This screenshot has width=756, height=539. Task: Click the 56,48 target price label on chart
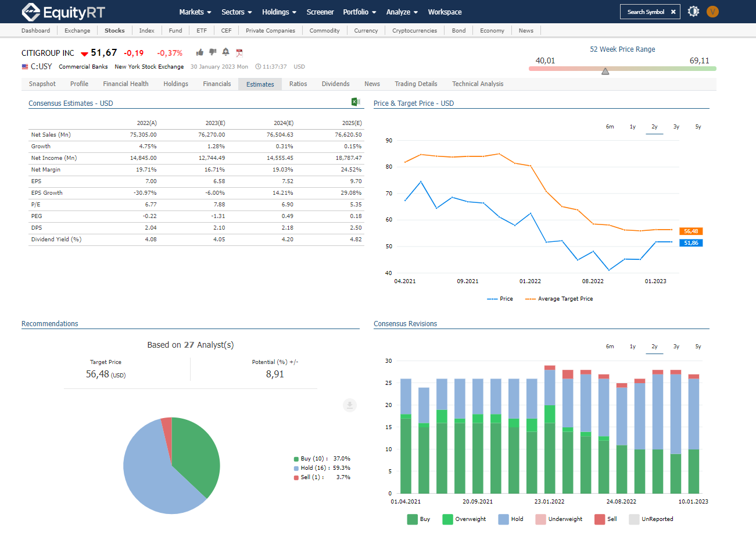pyautogui.click(x=691, y=231)
